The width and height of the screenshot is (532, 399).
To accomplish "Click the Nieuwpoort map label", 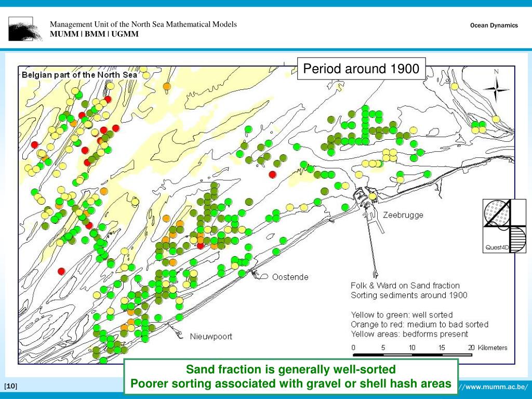I will [x=211, y=337].
